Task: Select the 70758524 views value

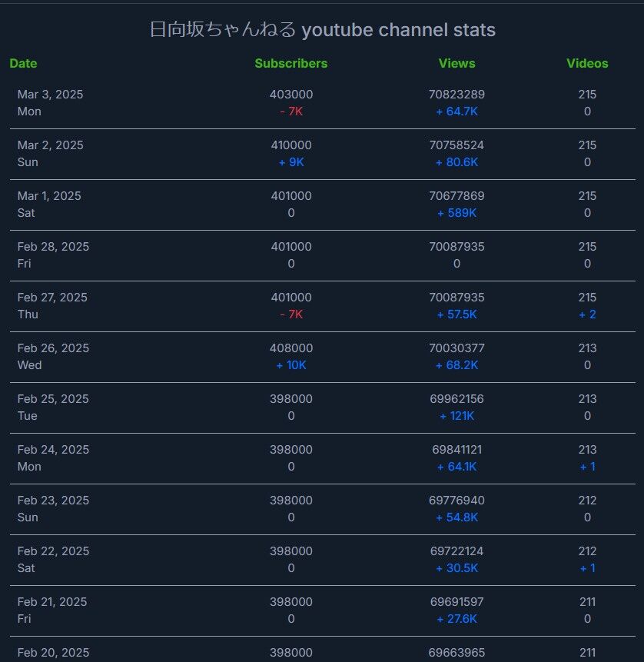Action: pos(456,145)
